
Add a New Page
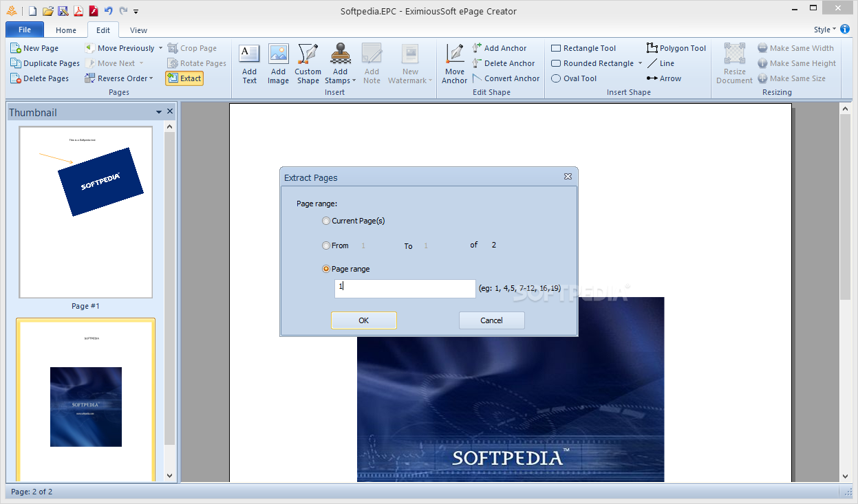tap(35, 48)
